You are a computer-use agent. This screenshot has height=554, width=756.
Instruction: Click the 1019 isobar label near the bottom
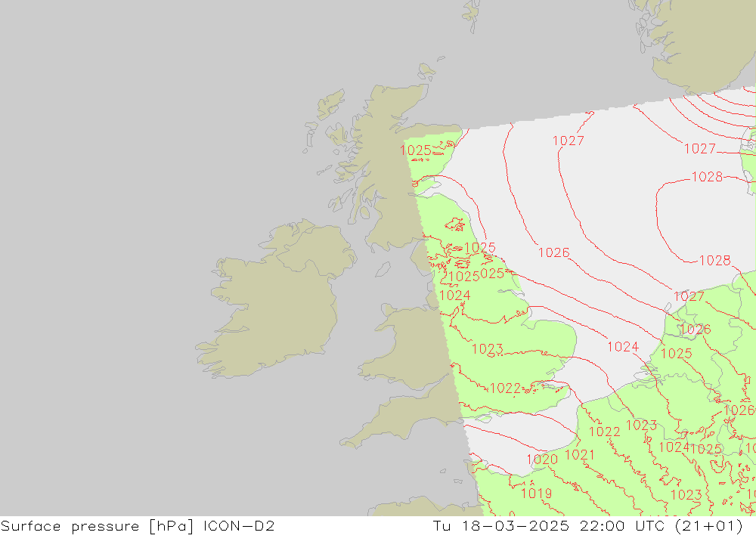click(536, 494)
